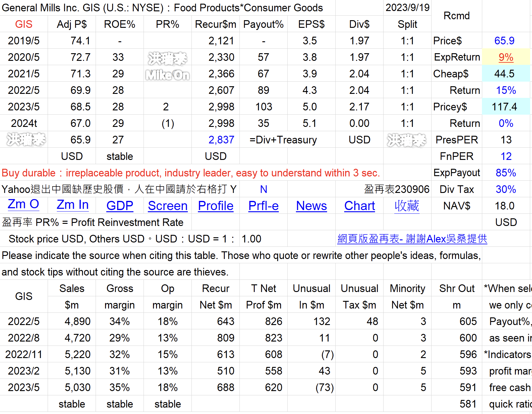The image size is (532, 414).
Task: Select the ROE% column header
Action: 120,24
